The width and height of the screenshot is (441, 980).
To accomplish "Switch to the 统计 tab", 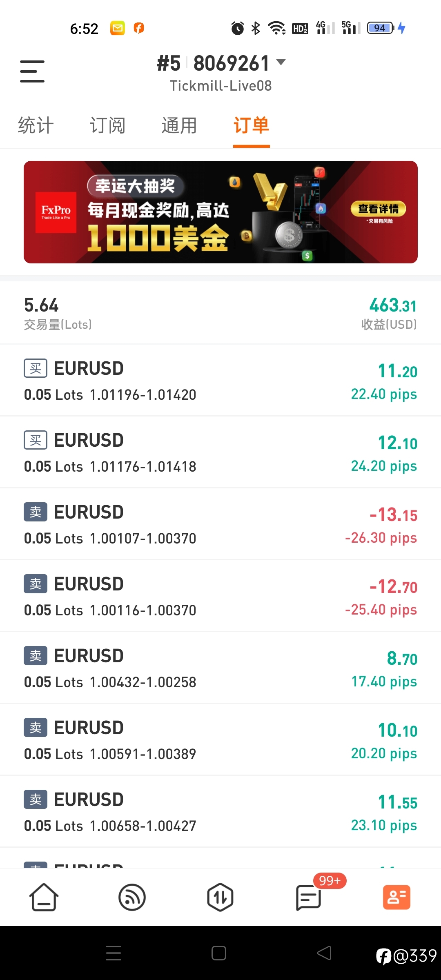I will [x=36, y=125].
